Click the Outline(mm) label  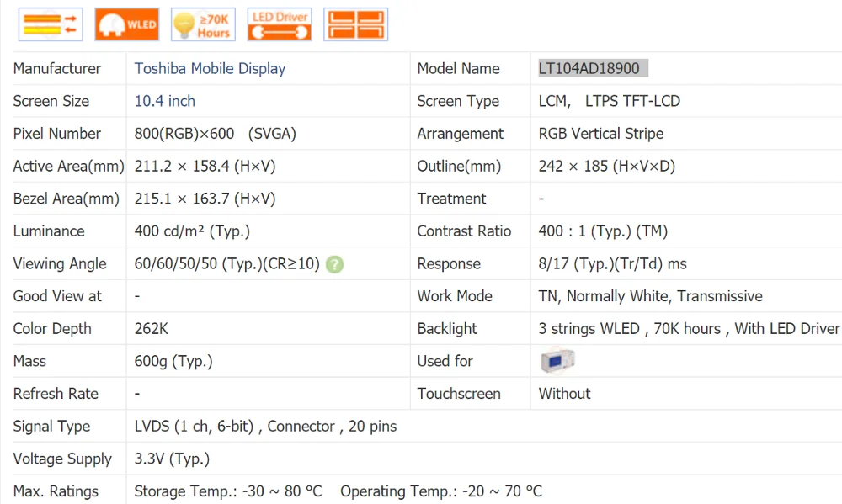[x=459, y=167]
